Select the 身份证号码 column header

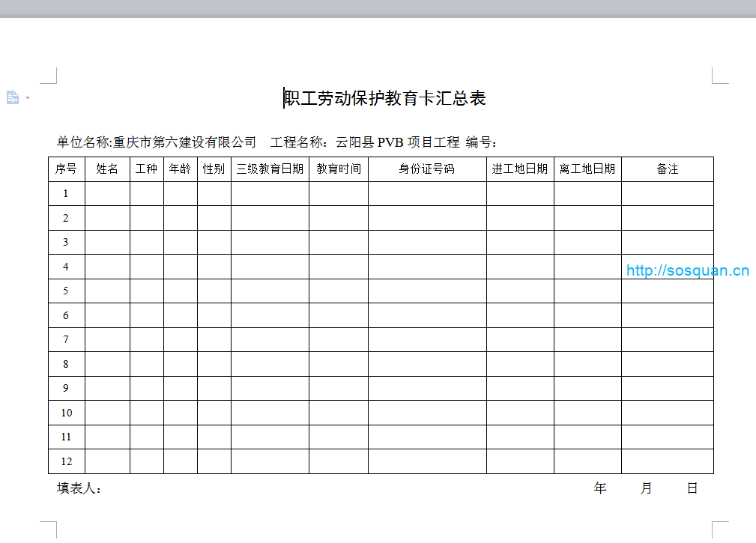426,169
